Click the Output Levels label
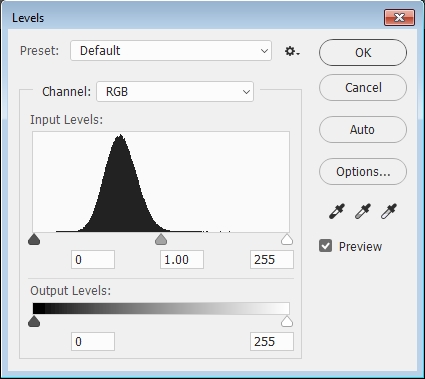The width and height of the screenshot is (425, 379). [71, 291]
